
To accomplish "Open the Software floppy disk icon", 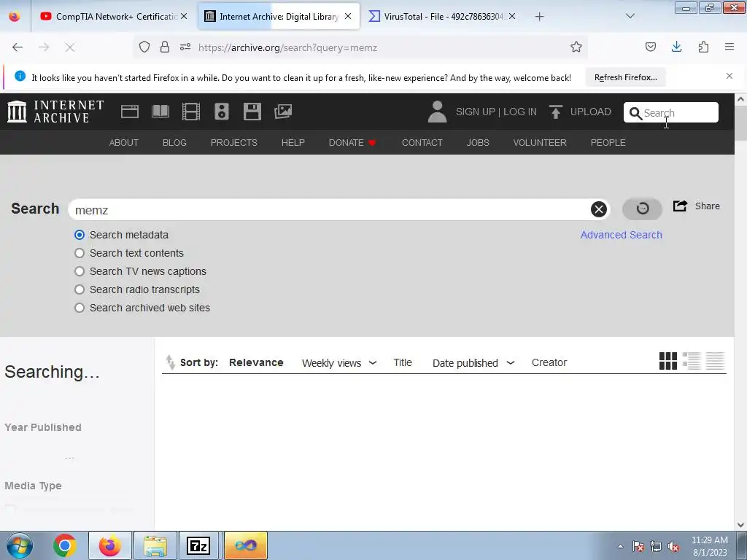I will pyautogui.click(x=252, y=112).
